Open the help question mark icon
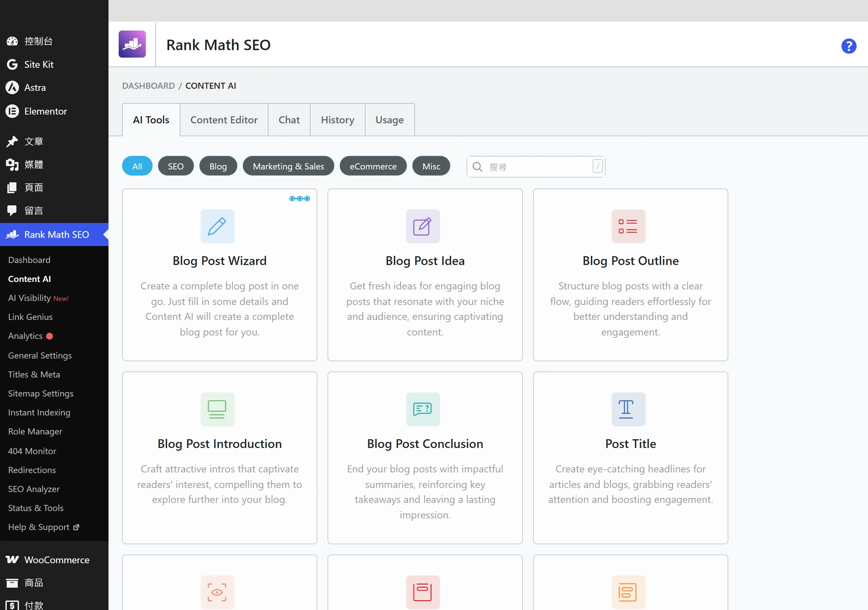 [x=849, y=46]
